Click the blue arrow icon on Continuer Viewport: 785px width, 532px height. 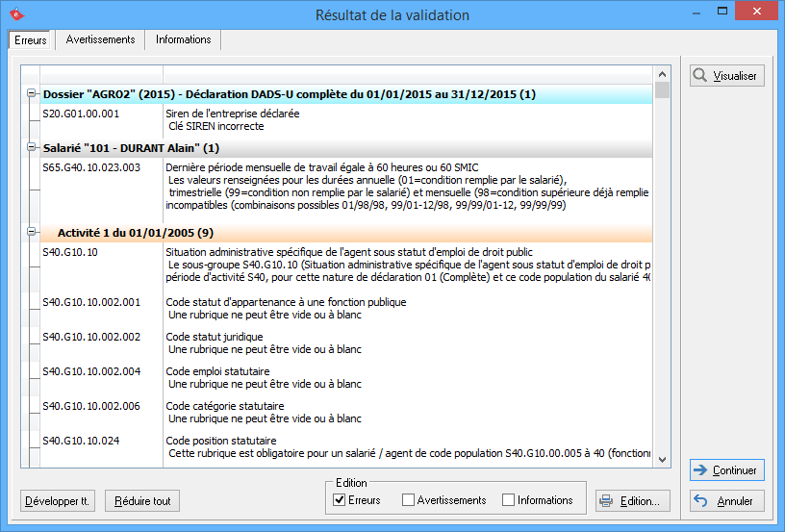(700, 470)
